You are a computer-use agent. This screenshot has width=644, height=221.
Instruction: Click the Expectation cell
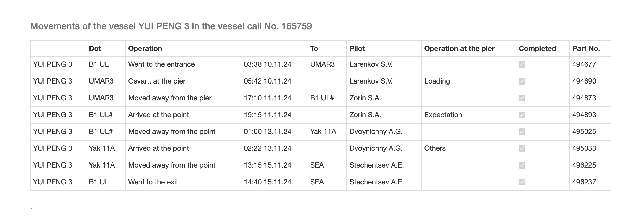[443, 115]
